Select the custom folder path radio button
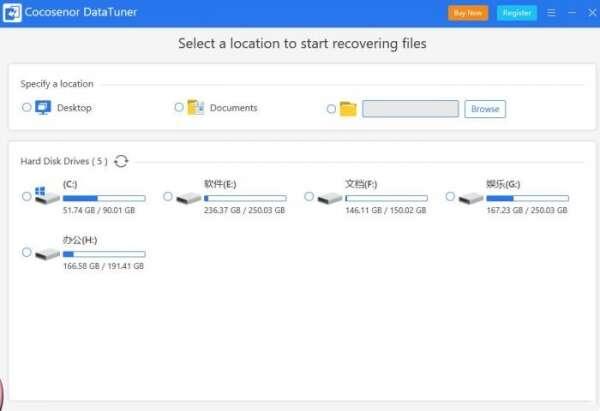The height and width of the screenshot is (411, 600). click(x=331, y=109)
